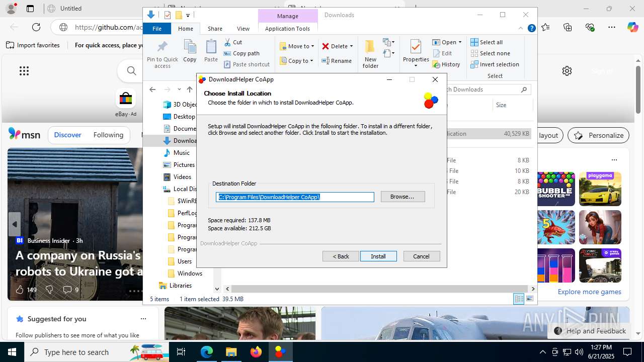This screenshot has height=362, width=644.
Task: Open Copilot in Edge toolbar
Action: click(632, 27)
